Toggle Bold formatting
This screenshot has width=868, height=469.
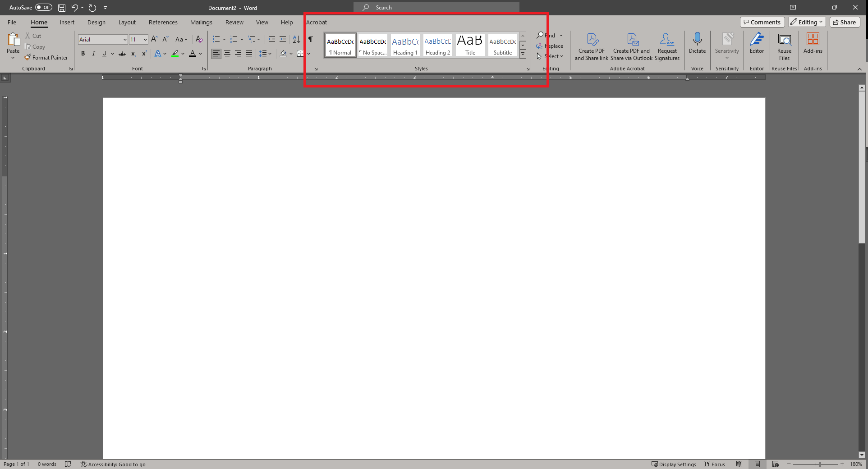[83, 54]
